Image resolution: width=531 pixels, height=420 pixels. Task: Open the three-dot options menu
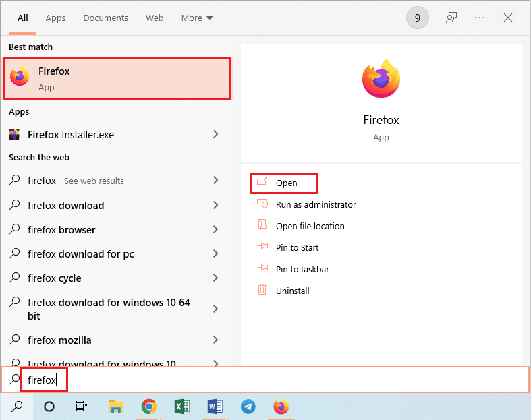(x=480, y=18)
